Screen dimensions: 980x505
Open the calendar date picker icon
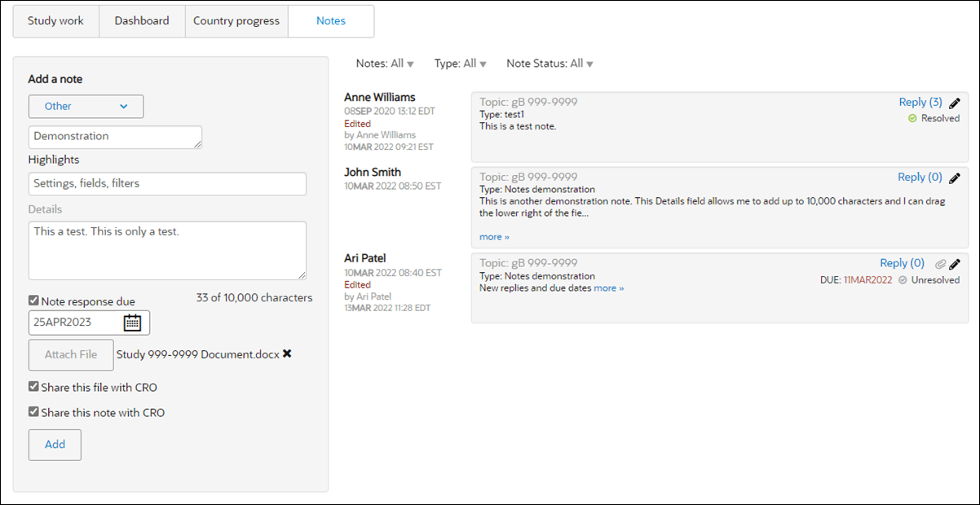(132, 323)
